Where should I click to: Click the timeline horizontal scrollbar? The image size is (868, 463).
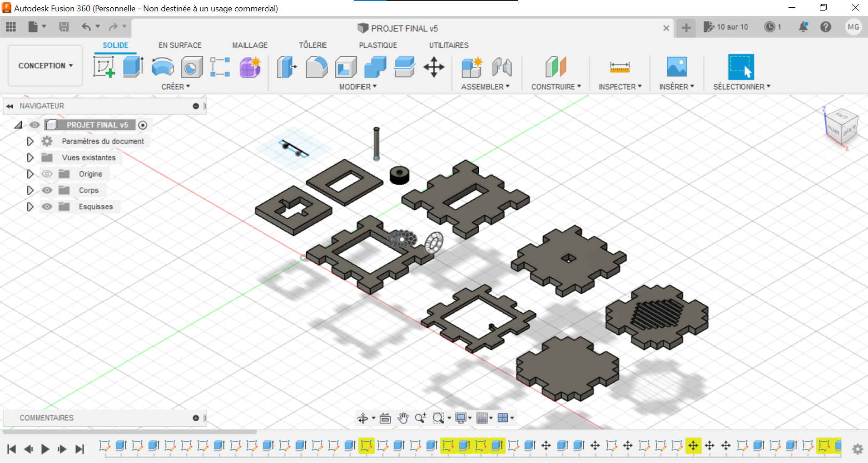click(x=130, y=432)
